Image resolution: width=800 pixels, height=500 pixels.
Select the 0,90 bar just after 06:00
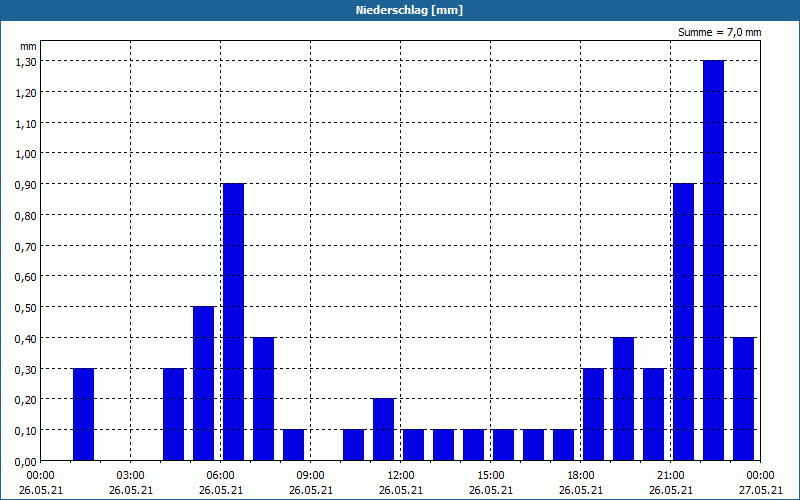[x=233, y=321]
